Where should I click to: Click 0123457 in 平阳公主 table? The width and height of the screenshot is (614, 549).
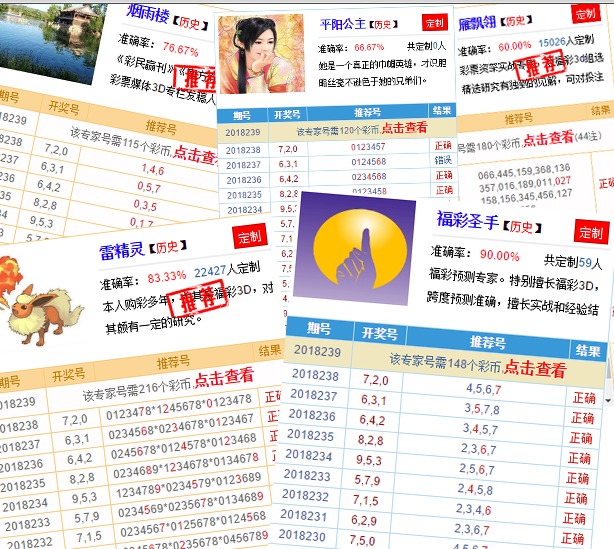click(x=368, y=147)
